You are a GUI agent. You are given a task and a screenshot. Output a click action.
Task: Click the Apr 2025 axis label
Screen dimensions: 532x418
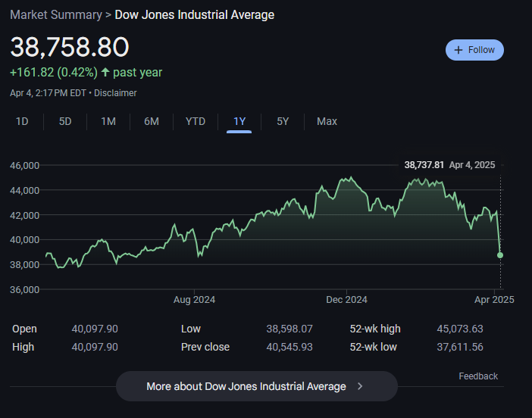494,300
